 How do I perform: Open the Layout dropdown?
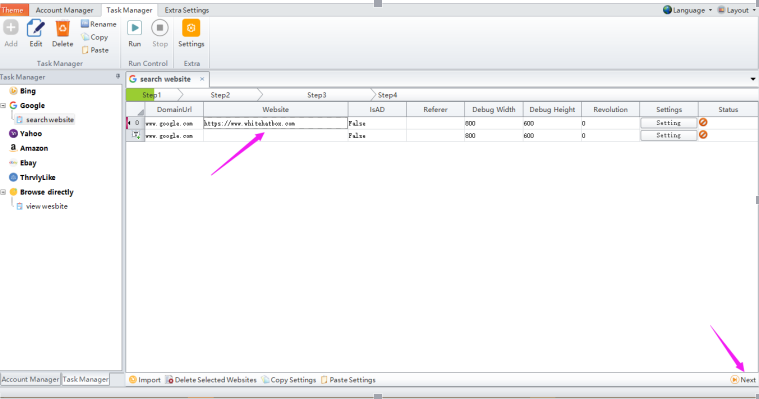click(736, 10)
